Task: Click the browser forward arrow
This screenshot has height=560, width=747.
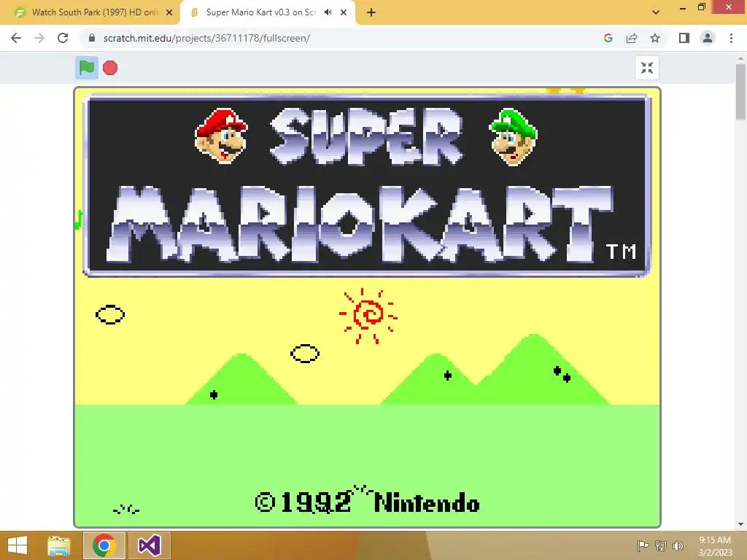Action: [x=39, y=38]
